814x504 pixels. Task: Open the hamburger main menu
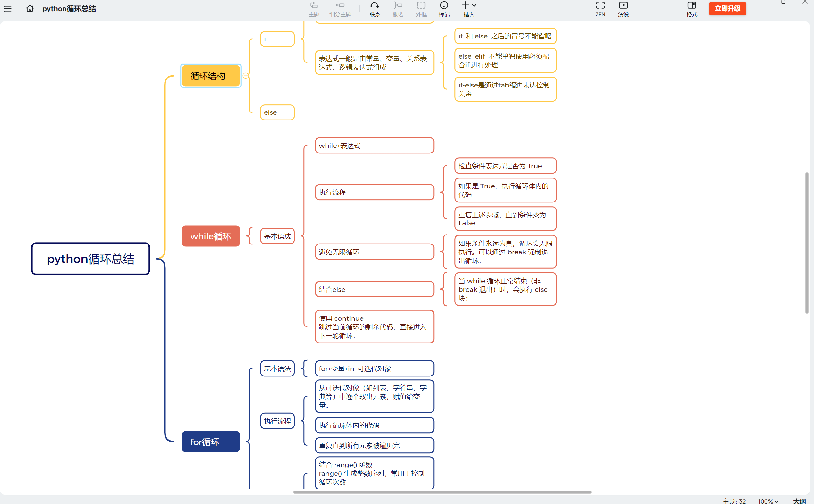(x=8, y=9)
